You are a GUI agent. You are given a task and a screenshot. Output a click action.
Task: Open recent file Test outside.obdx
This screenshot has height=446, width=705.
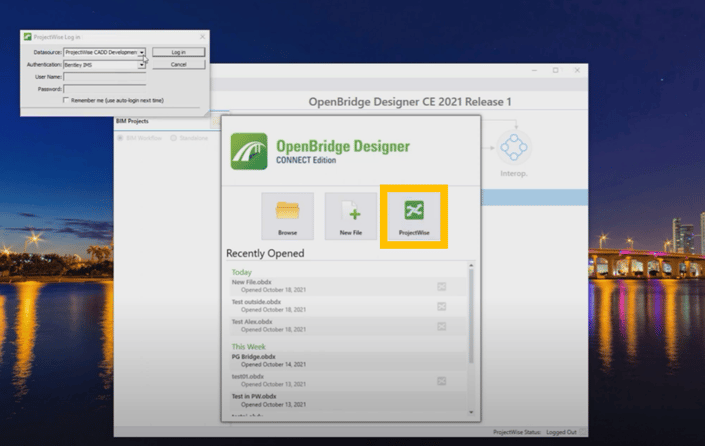pyautogui.click(x=348, y=306)
